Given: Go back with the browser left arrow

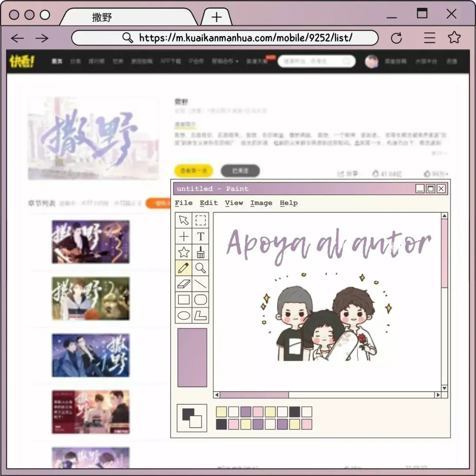Looking at the screenshot, I should point(17,38).
